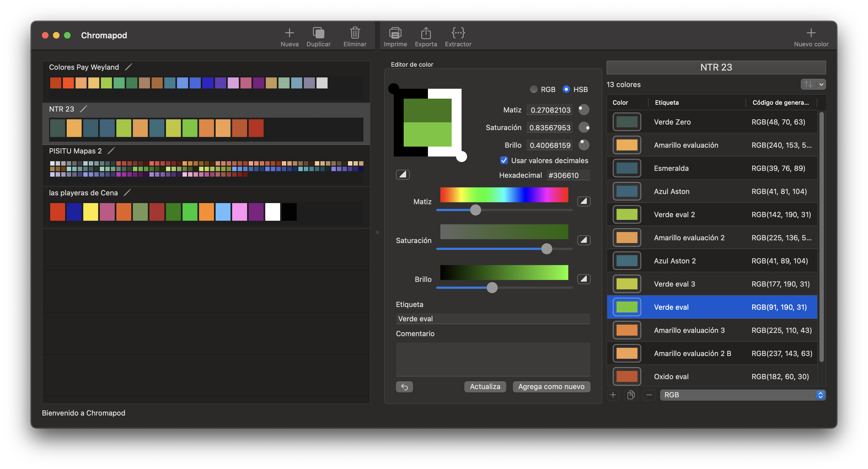The height and width of the screenshot is (469, 868).
Task: Edit NTR 23 name with pencil icon
Action: click(x=84, y=109)
